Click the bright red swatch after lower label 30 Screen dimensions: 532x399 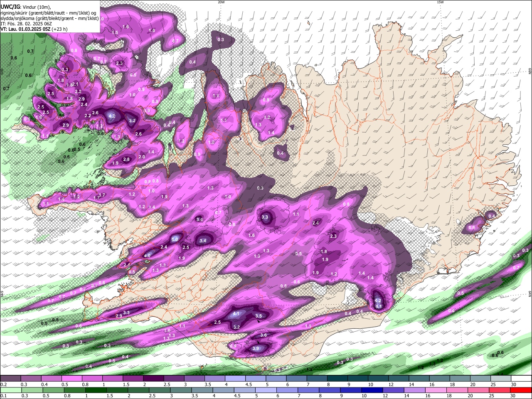point(521,390)
